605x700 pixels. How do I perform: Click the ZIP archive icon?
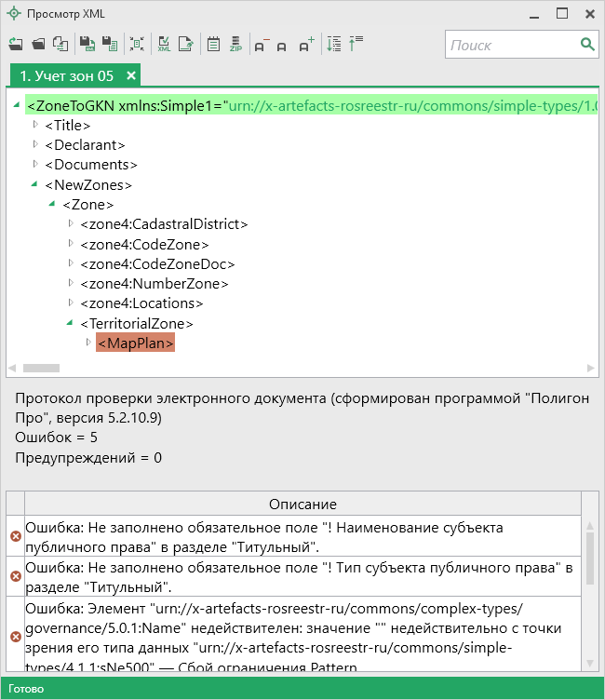[x=235, y=44]
